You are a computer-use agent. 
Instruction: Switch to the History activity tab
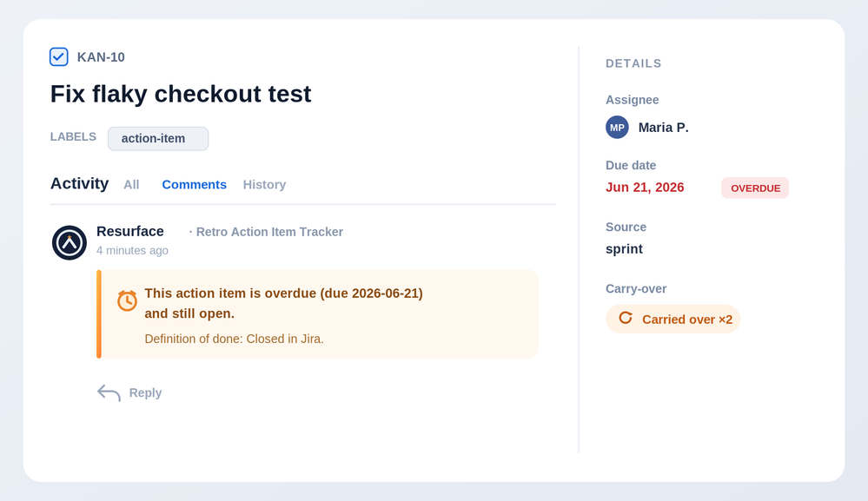[x=265, y=185]
